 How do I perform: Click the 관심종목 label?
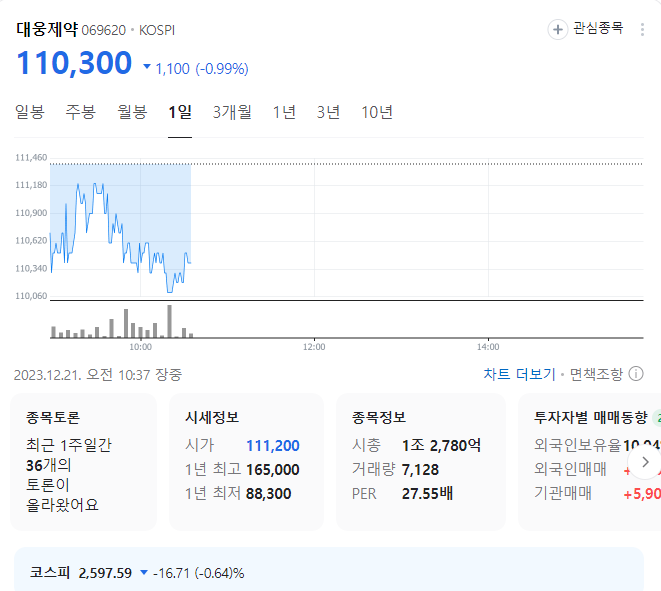tap(598, 28)
